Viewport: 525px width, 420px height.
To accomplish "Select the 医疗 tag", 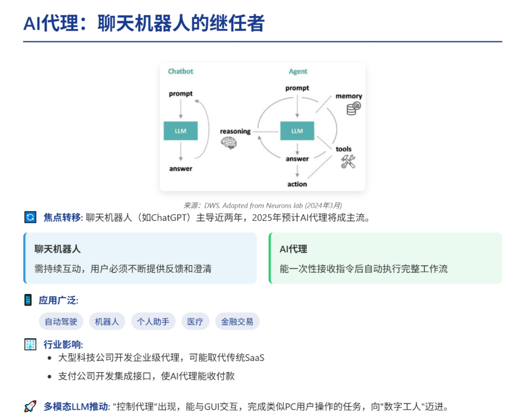I will point(195,322).
